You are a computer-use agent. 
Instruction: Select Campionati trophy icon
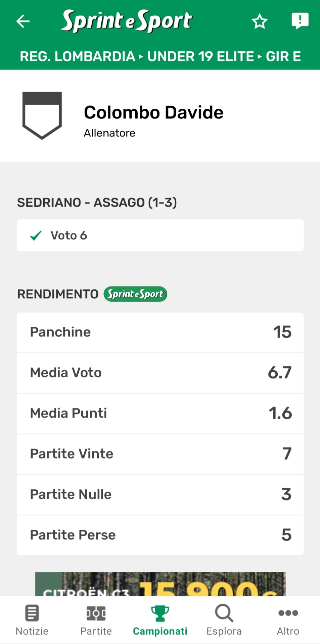click(x=160, y=613)
